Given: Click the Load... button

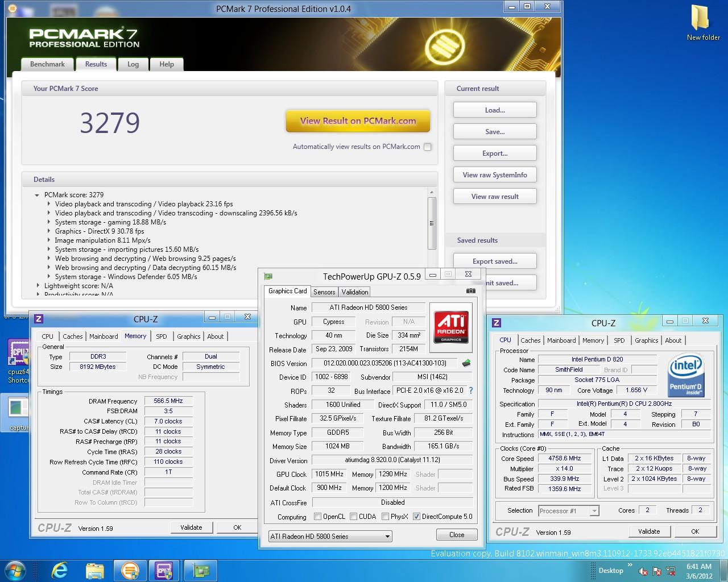Looking at the screenshot, I should [x=495, y=110].
